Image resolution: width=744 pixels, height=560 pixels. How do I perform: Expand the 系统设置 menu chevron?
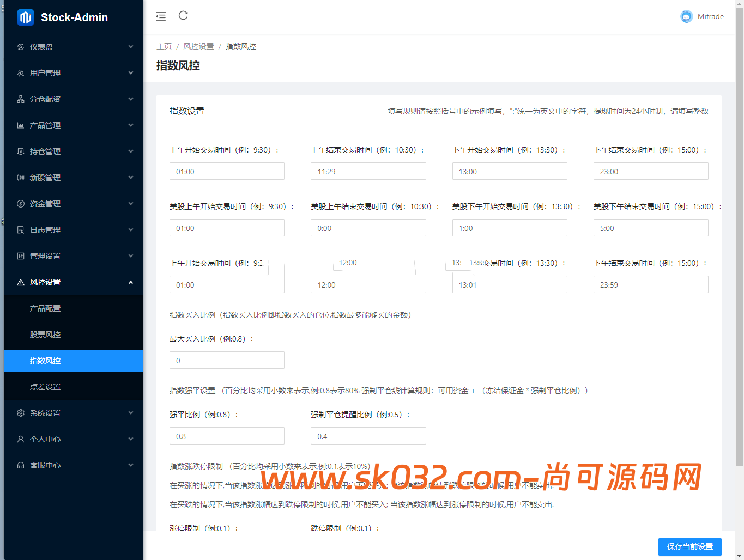[x=131, y=413]
